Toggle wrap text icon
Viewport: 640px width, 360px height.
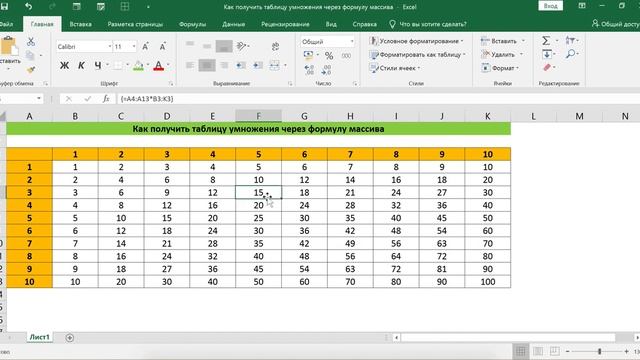(276, 46)
